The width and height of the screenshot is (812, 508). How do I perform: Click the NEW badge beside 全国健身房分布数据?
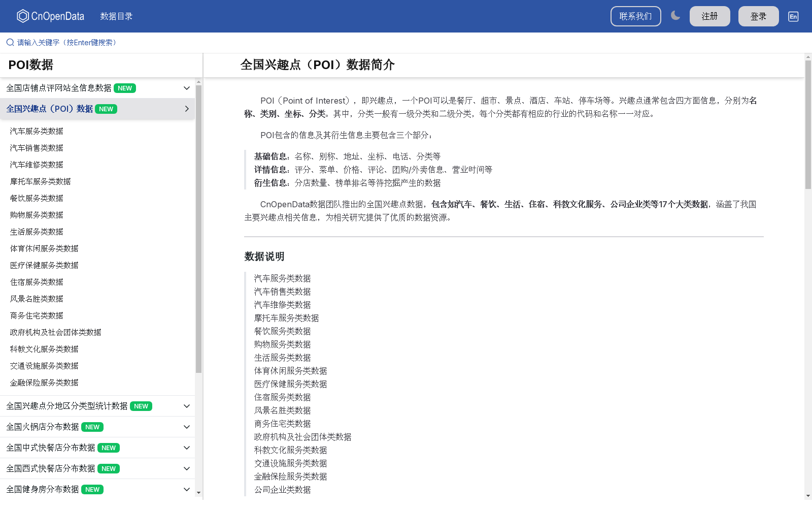pos(92,489)
